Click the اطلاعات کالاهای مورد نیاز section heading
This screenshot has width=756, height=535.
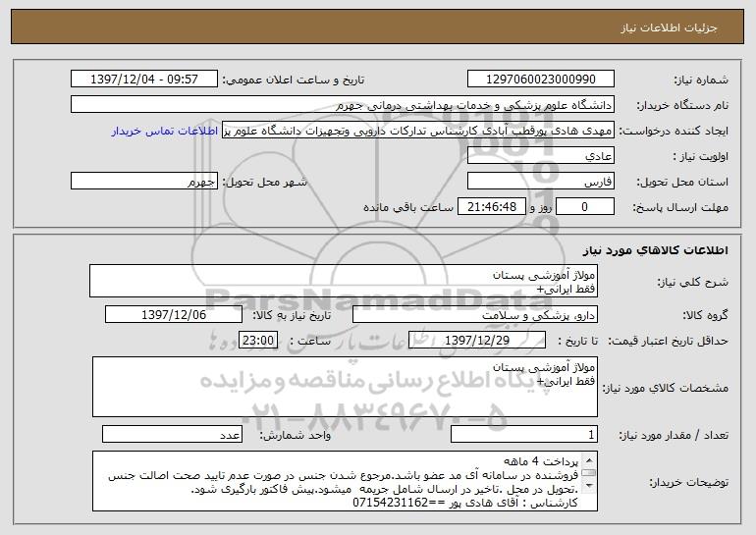pos(655,250)
